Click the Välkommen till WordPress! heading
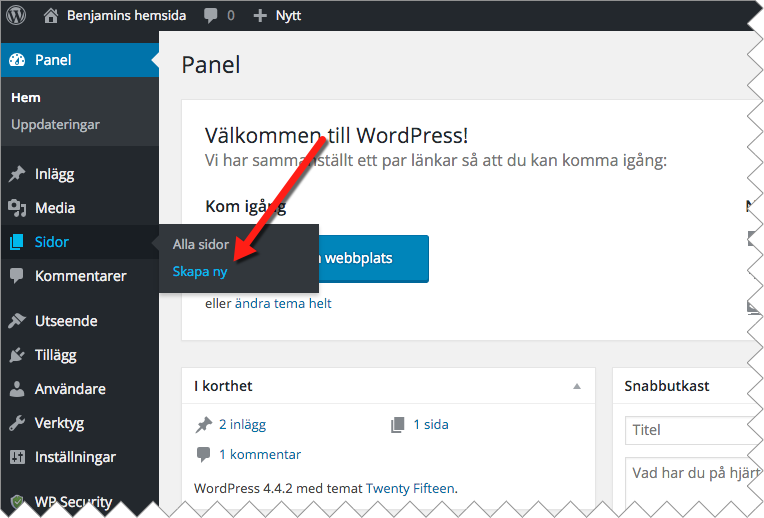This screenshot has width=764, height=518. (337, 135)
